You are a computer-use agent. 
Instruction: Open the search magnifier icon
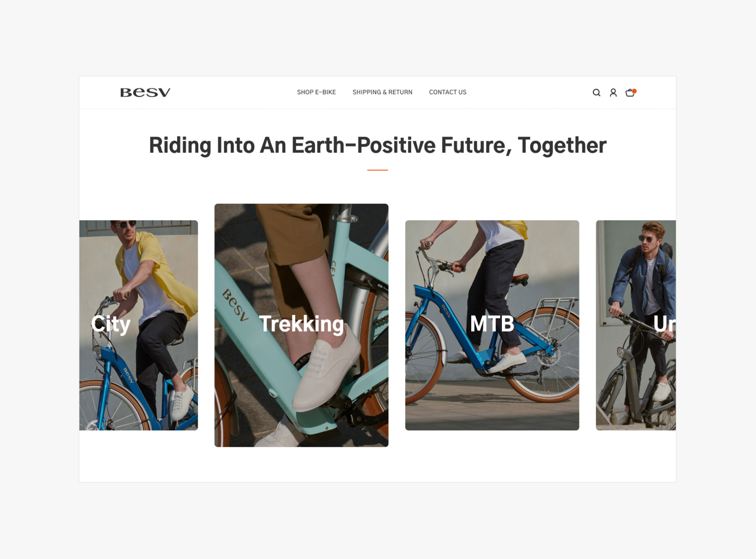point(596,92)
